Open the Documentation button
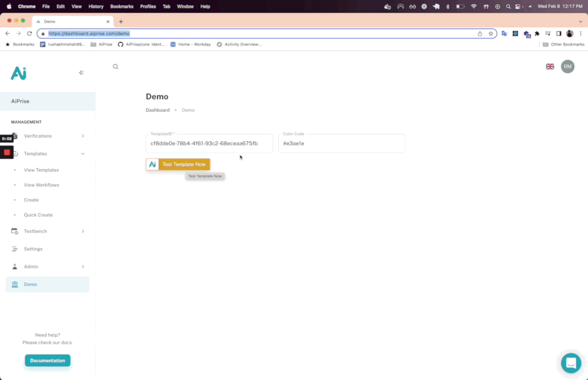 [48, 360]
